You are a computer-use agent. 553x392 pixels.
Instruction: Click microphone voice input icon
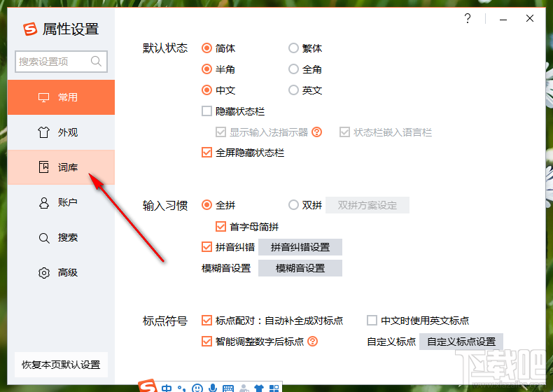(213, 388)
